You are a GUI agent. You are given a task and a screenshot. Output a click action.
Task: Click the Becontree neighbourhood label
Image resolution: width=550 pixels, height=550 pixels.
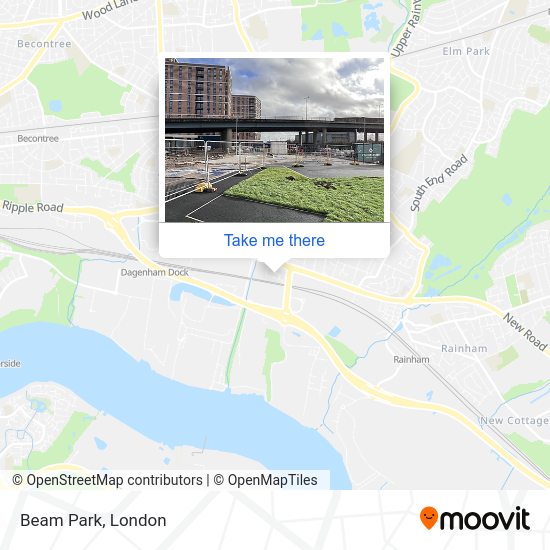tap(44, 43)
